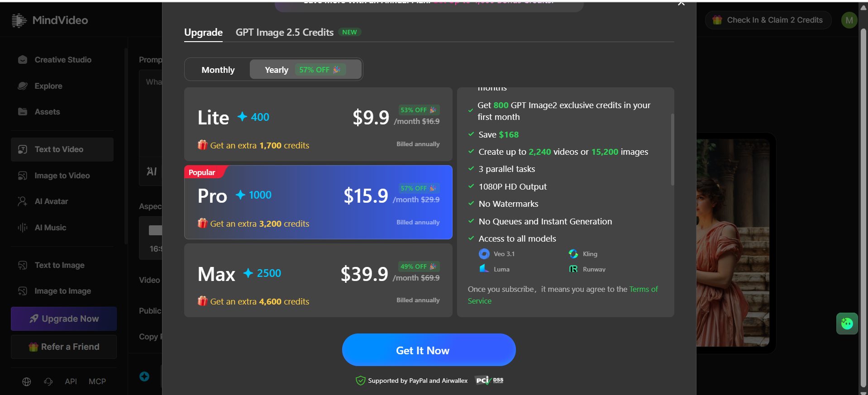This screenshot has height=395, width=868.
Task: Select the Text to Video tool
Action: (x=62, y=149)
